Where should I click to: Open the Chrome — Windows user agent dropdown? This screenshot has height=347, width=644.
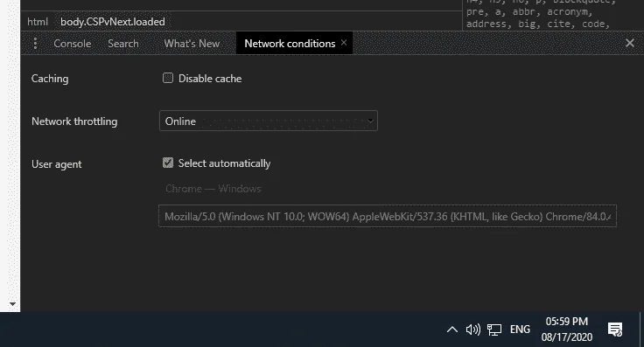click(213, 189)
